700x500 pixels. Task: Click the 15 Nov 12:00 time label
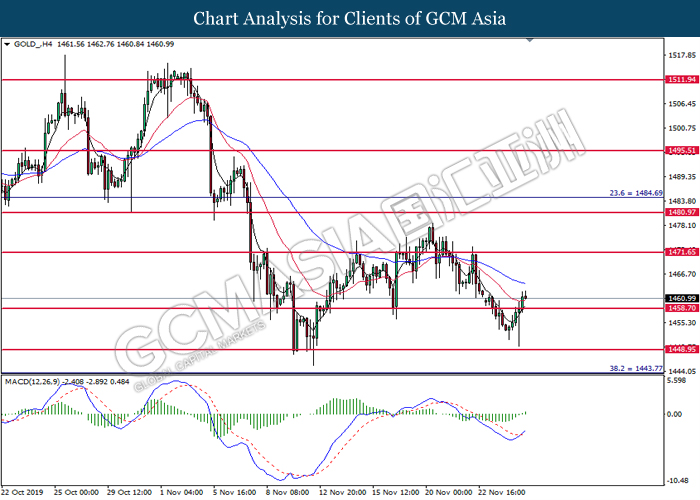[396, 492]
